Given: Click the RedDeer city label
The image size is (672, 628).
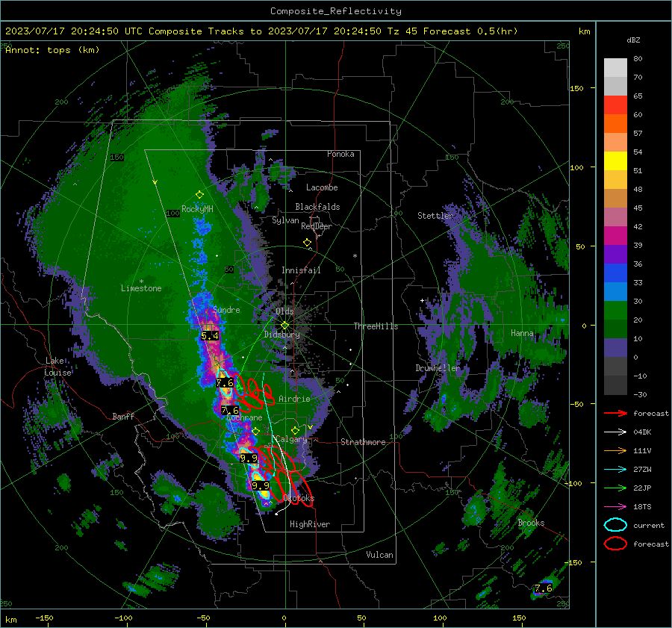Looking at the screenshot, I should (317, 226).
